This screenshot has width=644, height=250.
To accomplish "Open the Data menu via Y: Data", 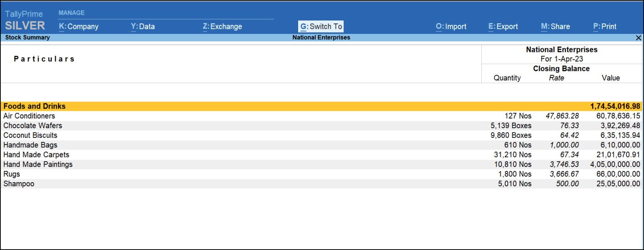I will click(x=143, y=26).
